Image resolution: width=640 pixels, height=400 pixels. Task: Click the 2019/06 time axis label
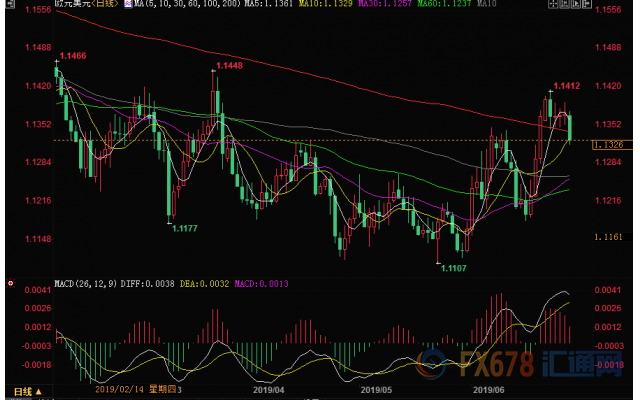pos(489,390)
